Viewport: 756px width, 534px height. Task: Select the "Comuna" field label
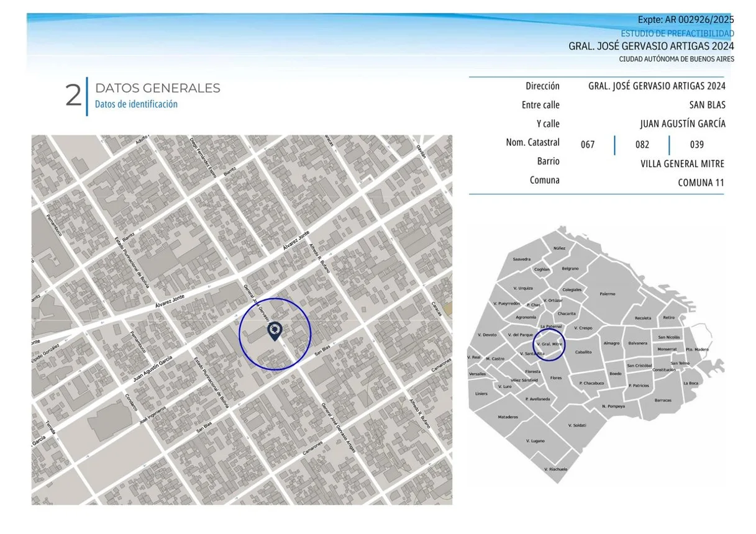(544, 180)
